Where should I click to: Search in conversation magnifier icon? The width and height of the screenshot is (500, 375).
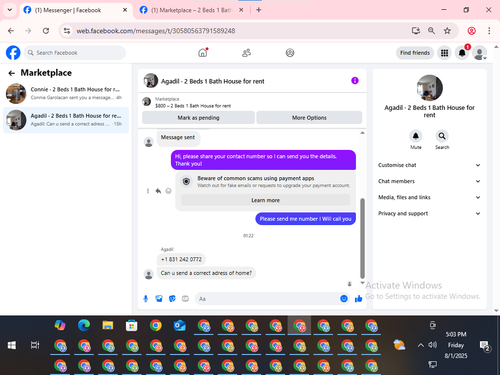click(x=442, y=136)
